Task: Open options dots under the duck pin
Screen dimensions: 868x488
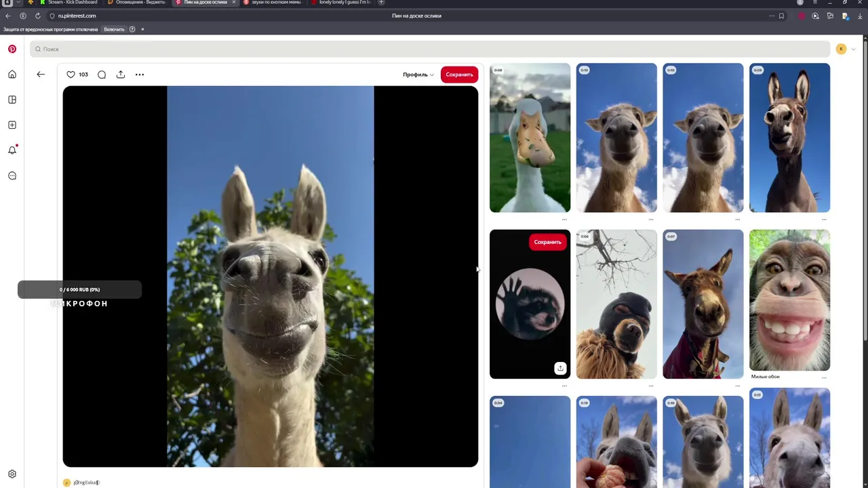Action: click(x=564, y=220)
